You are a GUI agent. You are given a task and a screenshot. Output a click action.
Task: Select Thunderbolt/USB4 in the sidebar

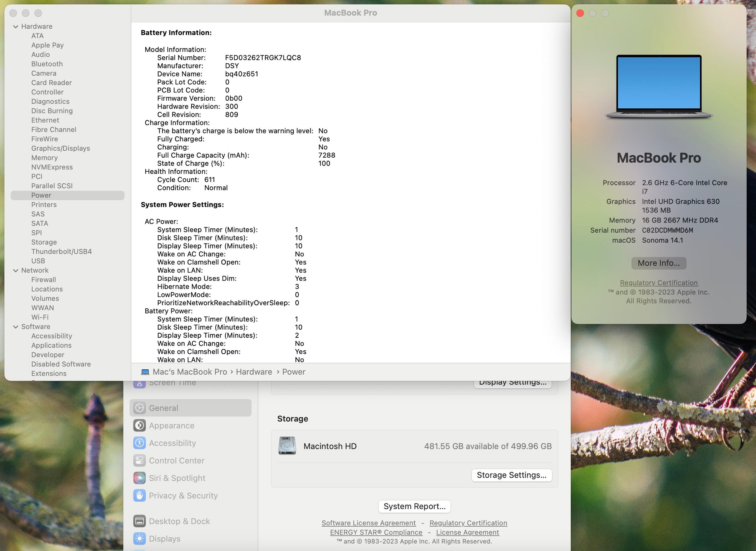coord(61,251)
